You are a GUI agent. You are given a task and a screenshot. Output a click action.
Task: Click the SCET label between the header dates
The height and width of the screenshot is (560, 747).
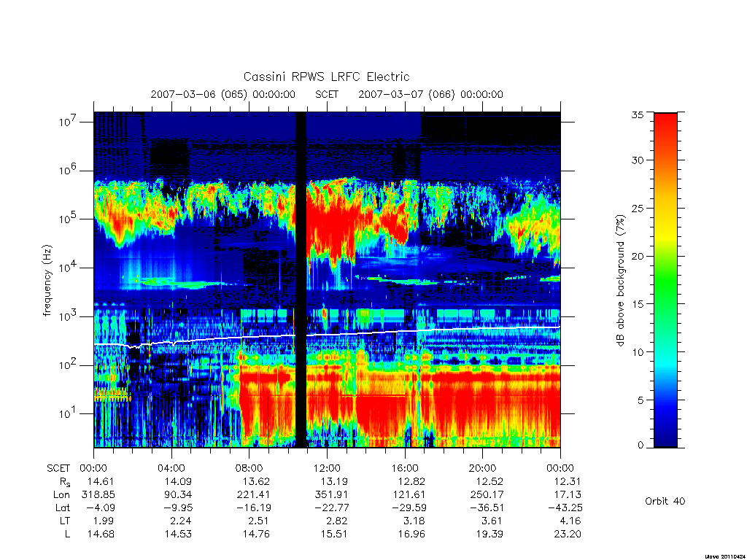[x=327, y=94]
